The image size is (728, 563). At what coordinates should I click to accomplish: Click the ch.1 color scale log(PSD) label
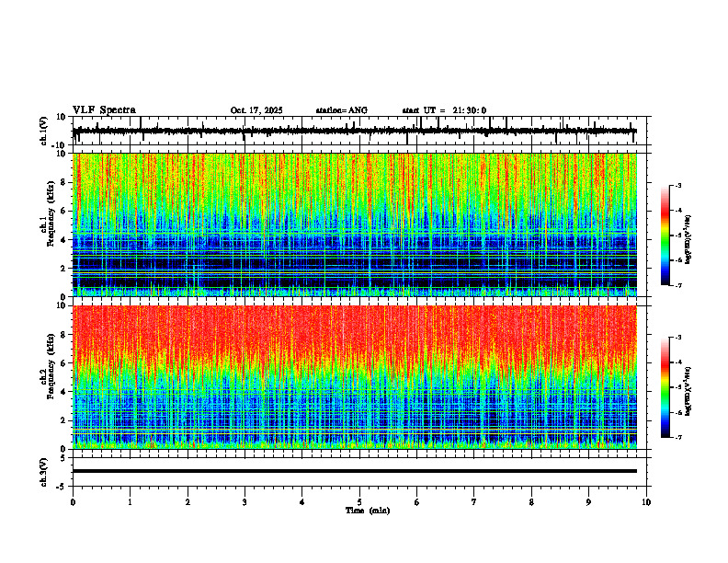(x=688, y=239)
